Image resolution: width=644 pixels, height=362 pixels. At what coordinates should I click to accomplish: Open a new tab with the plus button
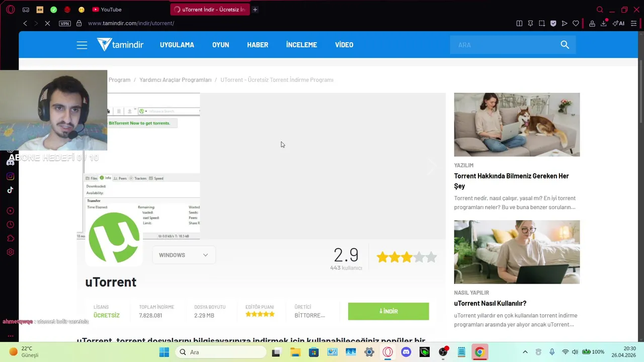click(x=255, y=10)
